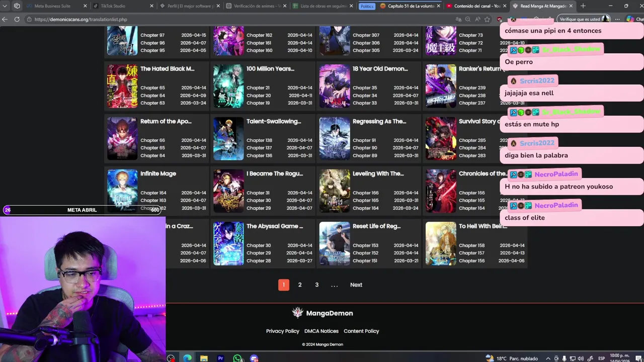Open the workspaces icon at top left
This screenshot has height=362, width=644.
coord(17,6)
